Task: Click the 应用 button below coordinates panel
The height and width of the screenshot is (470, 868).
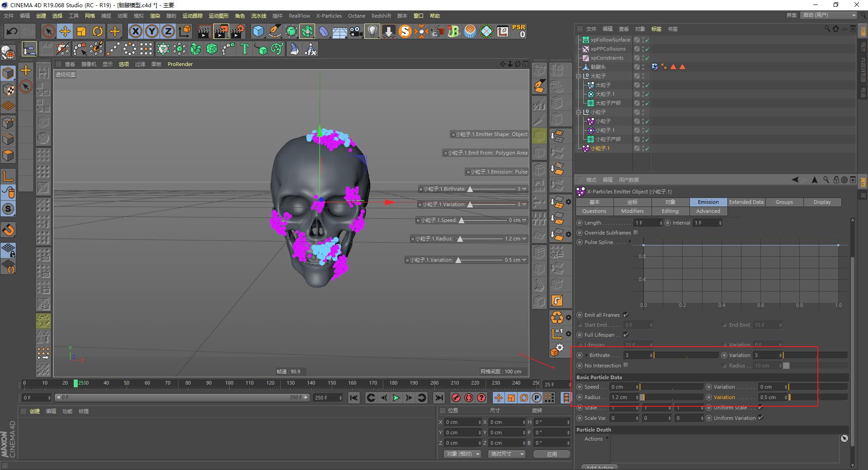Action: 552,454
